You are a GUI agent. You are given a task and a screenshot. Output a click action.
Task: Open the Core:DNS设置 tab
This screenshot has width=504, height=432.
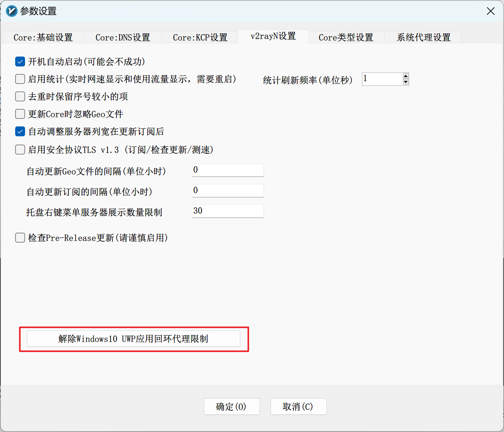pos(123,38)
